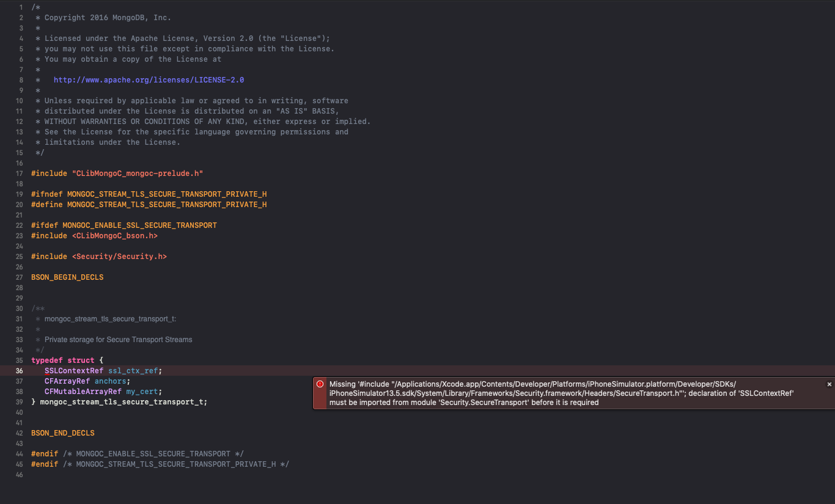The image size is (835, 504).
Task: Click the CLibMongoC_mongoc-prelude.h include string
Action: click(138, 173)
